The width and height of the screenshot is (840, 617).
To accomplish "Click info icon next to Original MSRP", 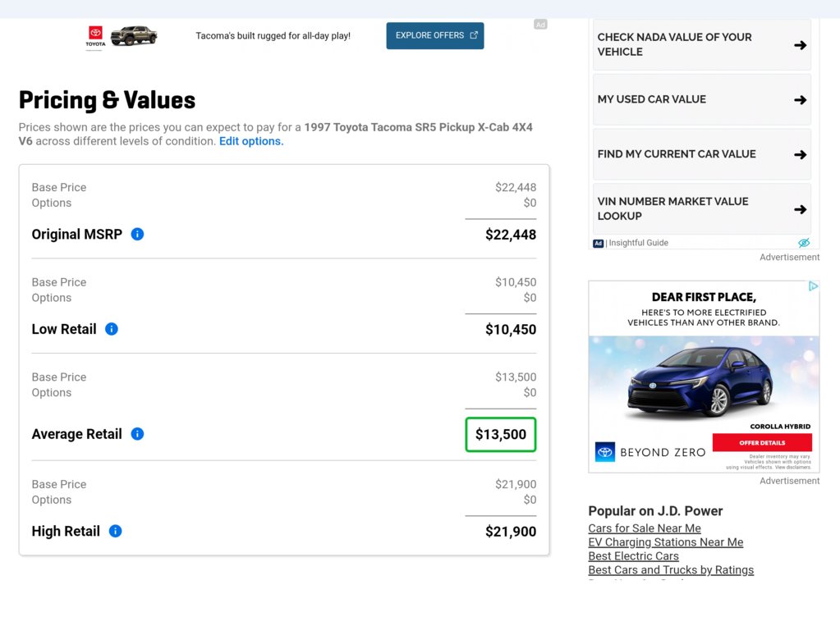I will pos(137,235).
